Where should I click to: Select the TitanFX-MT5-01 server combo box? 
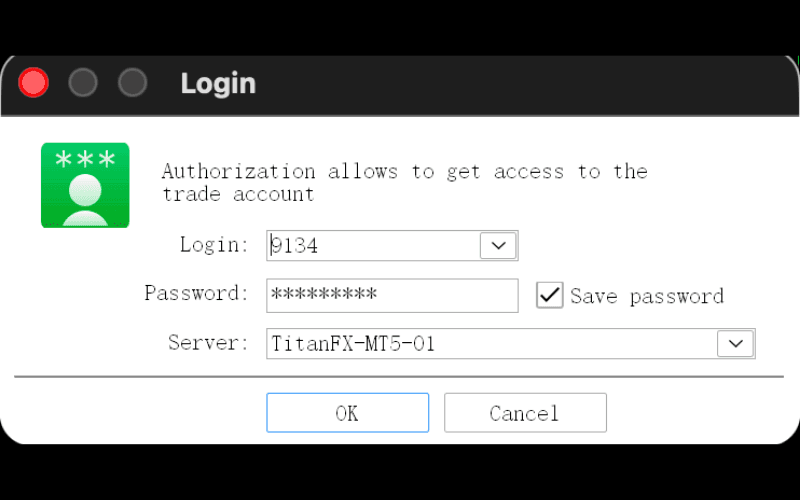click(511, 343)
